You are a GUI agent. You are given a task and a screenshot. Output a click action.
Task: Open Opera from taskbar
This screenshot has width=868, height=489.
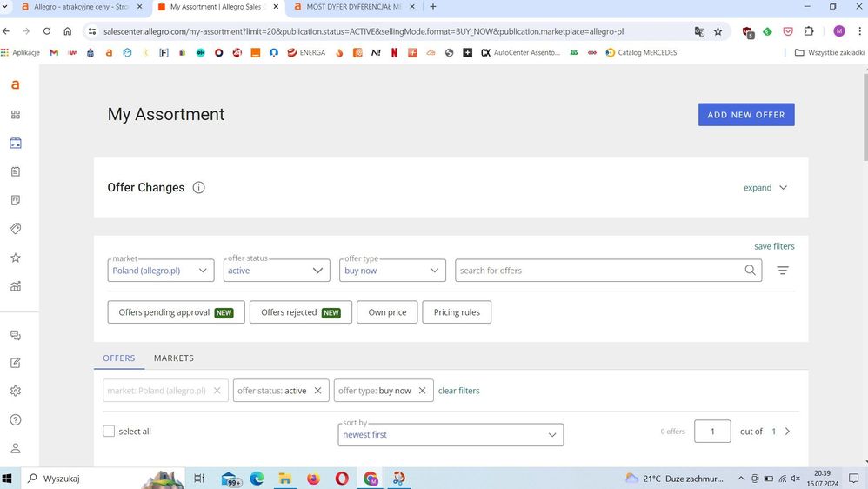[x=342, y=479]
